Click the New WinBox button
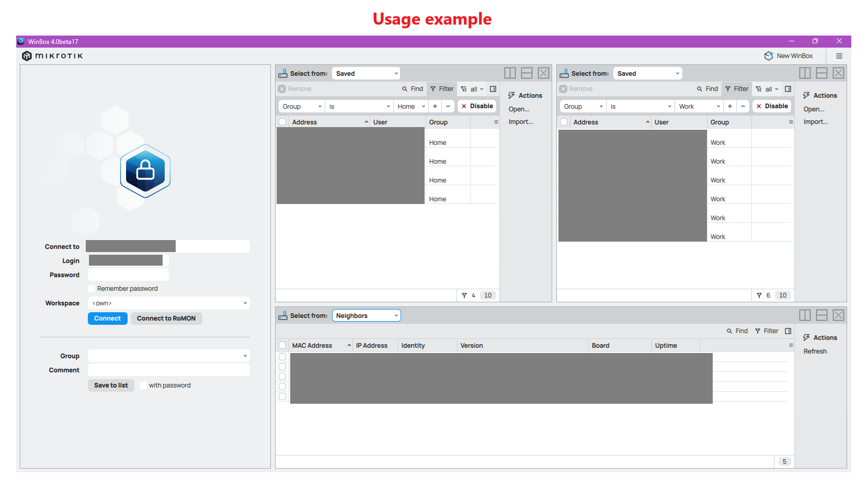 coord(789,56)
